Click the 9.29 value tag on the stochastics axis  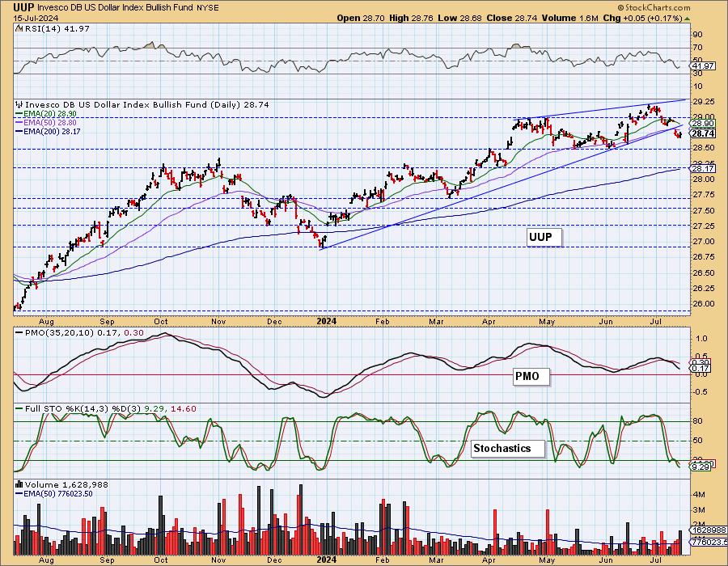pos(701,467)
